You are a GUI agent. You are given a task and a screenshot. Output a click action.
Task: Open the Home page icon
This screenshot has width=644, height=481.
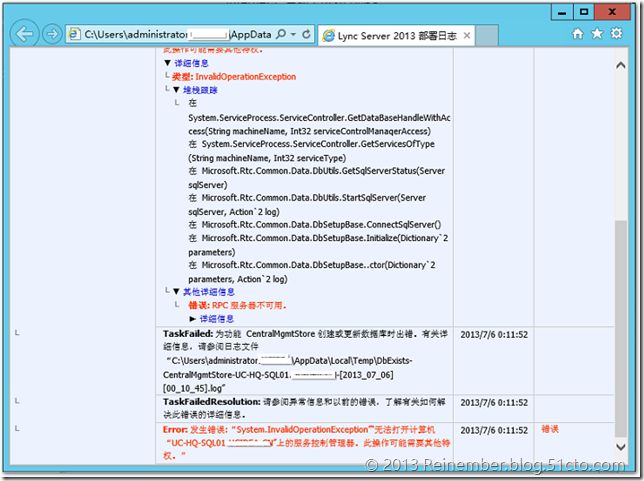click(577, 34)
